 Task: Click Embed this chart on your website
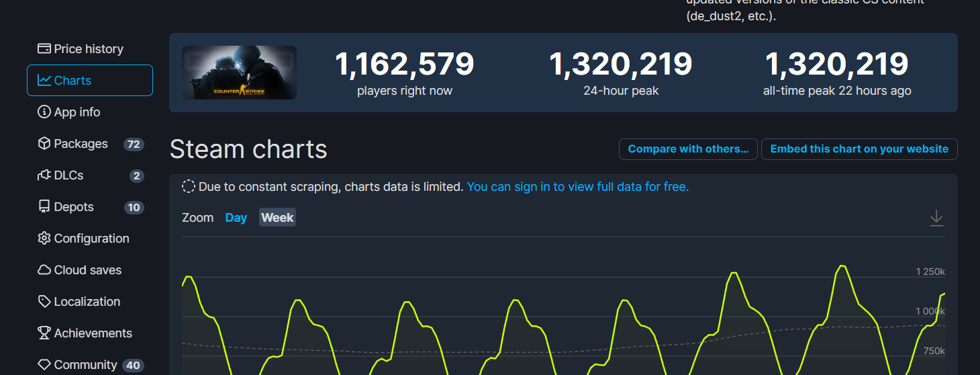click(x=859, y=149)
